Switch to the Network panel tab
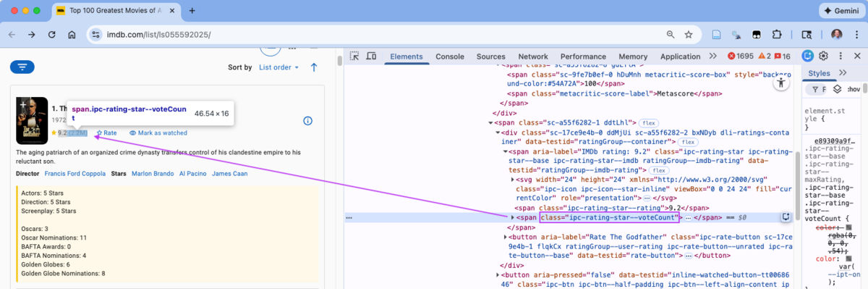Viewport: 868px width, 289px height. click(533, 56)
